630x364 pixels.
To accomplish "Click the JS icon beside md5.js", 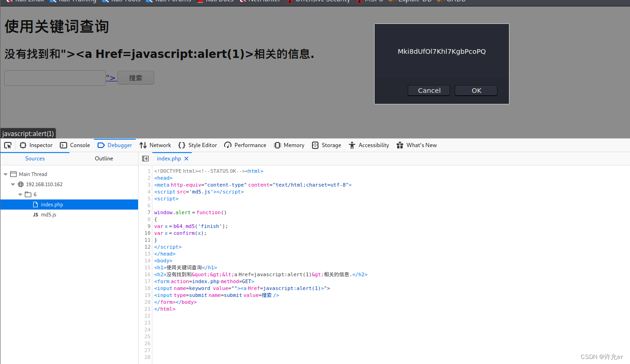I will (36, 215).
